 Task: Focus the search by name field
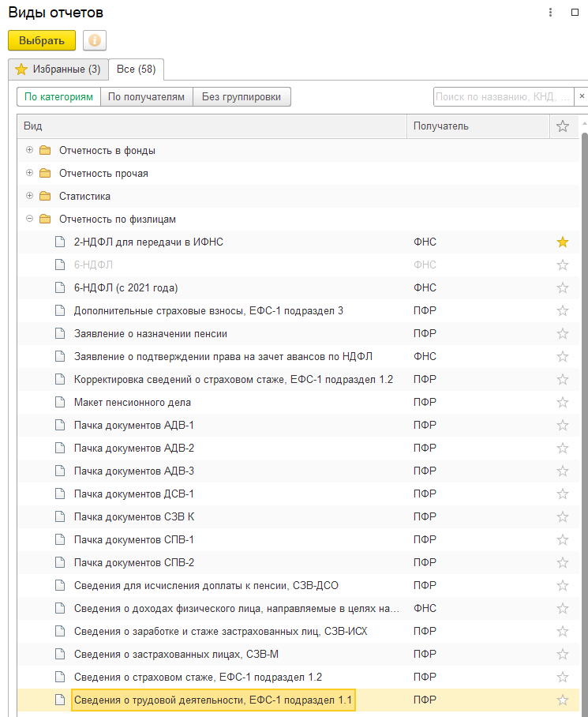[x=504, y=96]
